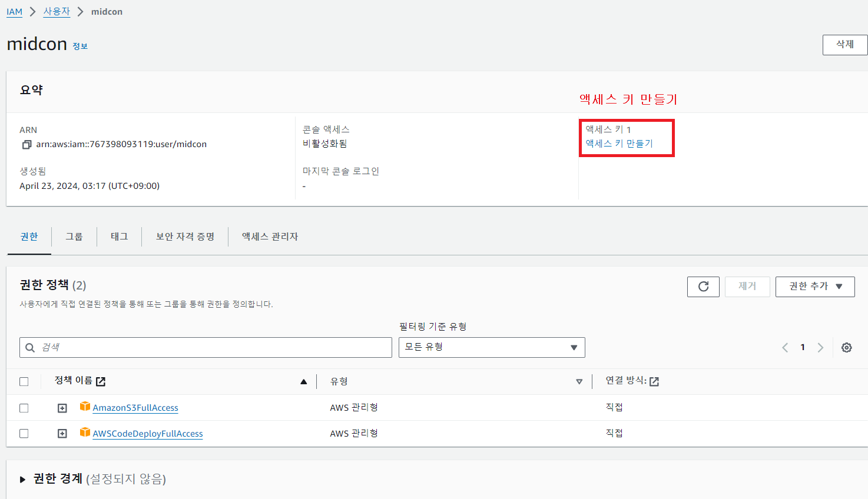
Task: Go to IAM breadcrumb link
Action: pos(14,12)
